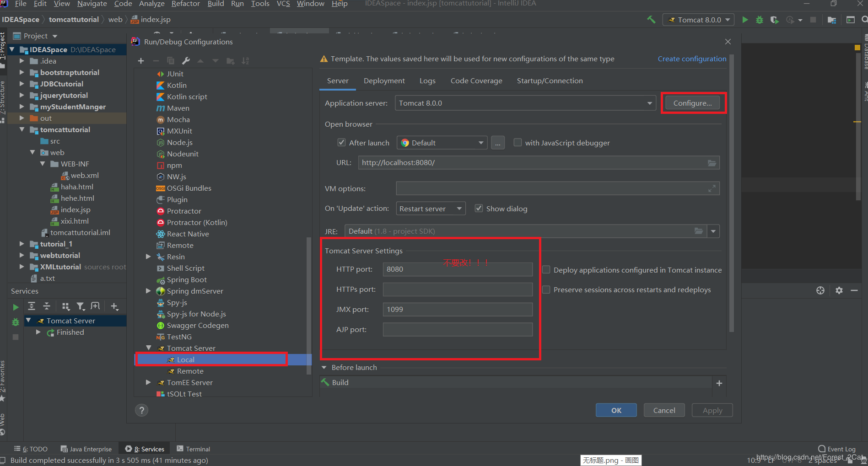868x466 pixels.
Task: Add new configuration with plus icon
Action: coord(141,61)
